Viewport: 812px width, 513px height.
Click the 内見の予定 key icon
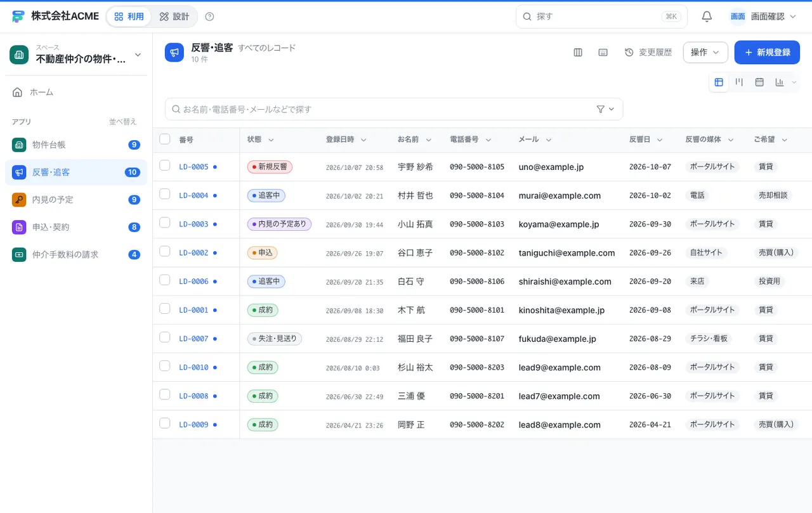click(x=19, y=200)
